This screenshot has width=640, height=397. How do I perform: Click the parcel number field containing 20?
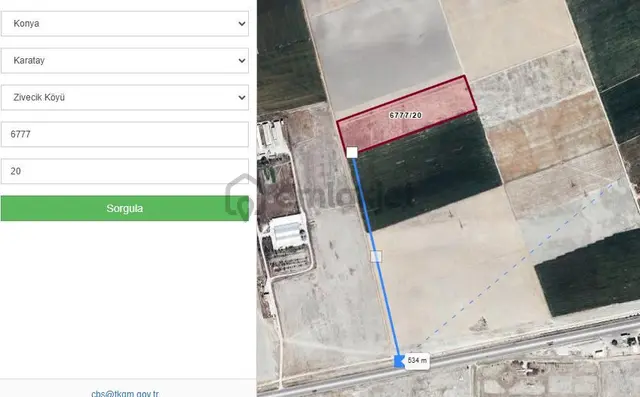pyautogui.click(x=124, y=171)
